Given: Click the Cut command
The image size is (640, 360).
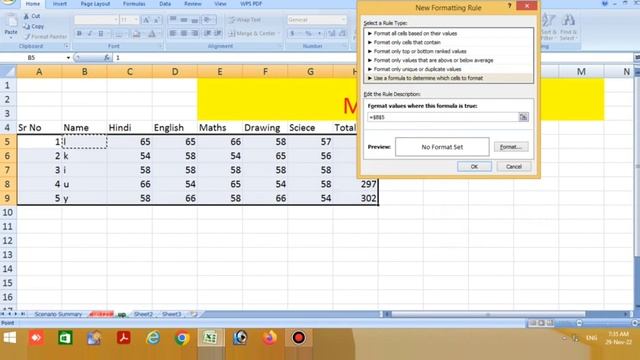Looking at the screenshot, I should (32, 16).
